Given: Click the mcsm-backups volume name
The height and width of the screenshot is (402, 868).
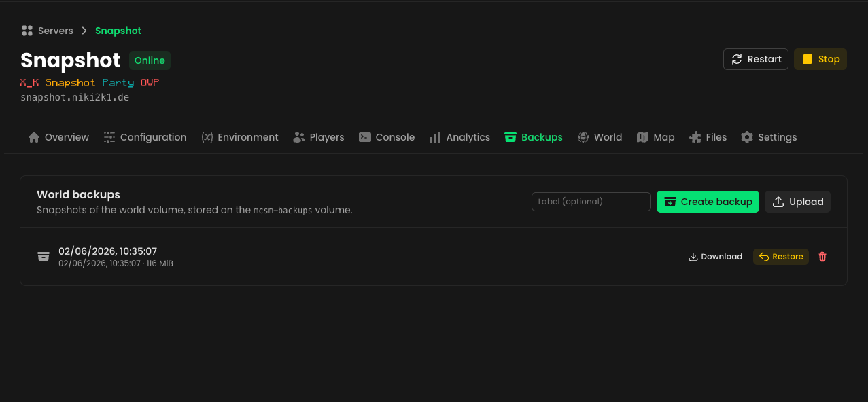Looking at the screenshot, I should [x=283, y=211].
